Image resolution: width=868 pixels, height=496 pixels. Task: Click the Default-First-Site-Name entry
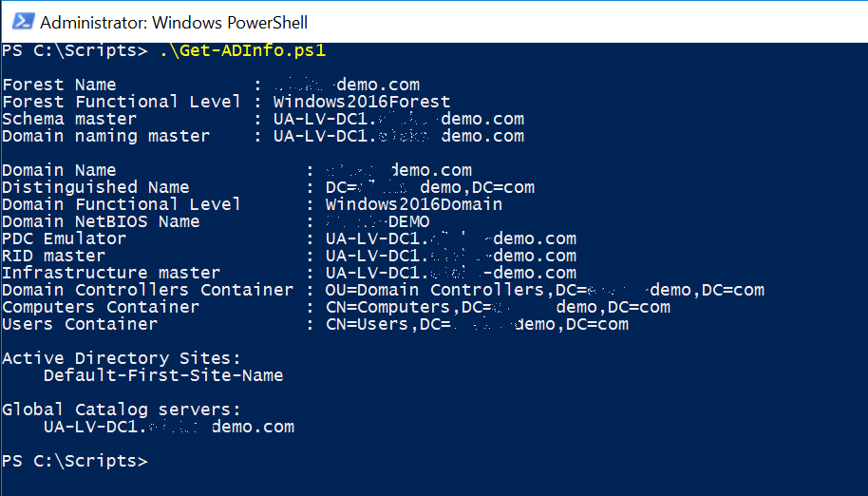[x=163, y=375]
